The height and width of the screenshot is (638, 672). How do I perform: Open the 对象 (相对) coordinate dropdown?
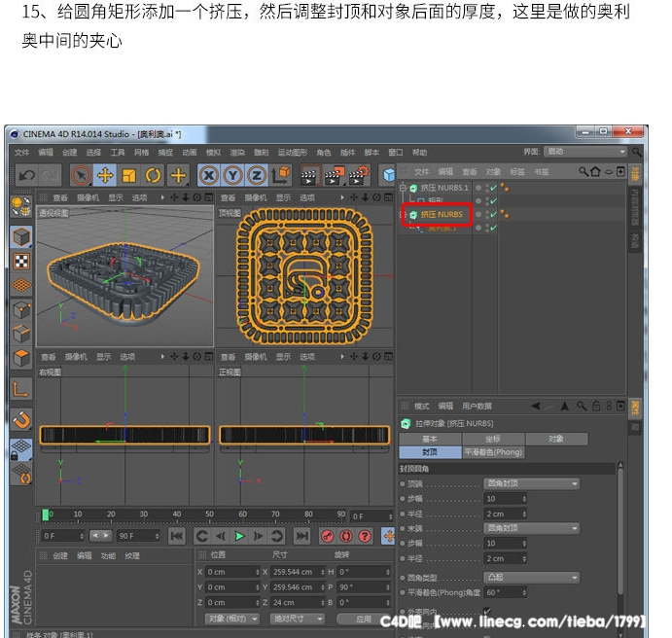tap(231, 619)
